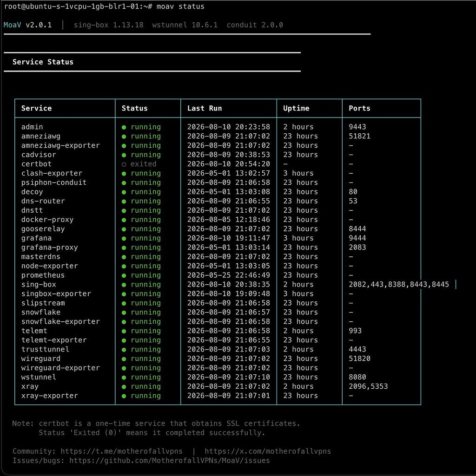The image size is (476, 476).
Task: Click port '51820' in the wireguard row
Action: coord(360,359)
